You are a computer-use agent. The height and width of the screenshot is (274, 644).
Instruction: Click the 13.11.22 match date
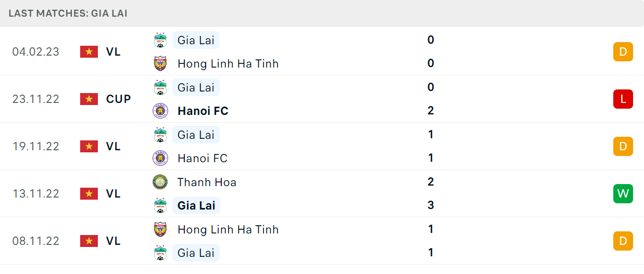(x=36, y=194)
